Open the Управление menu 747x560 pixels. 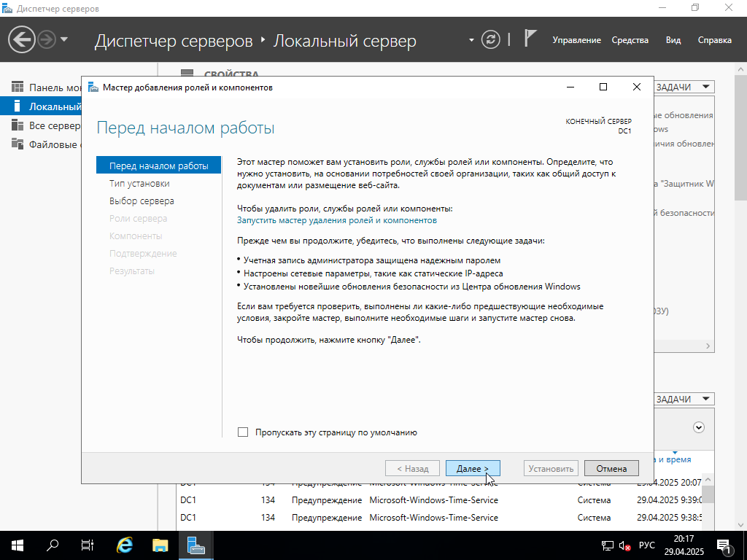coord(576,40)
